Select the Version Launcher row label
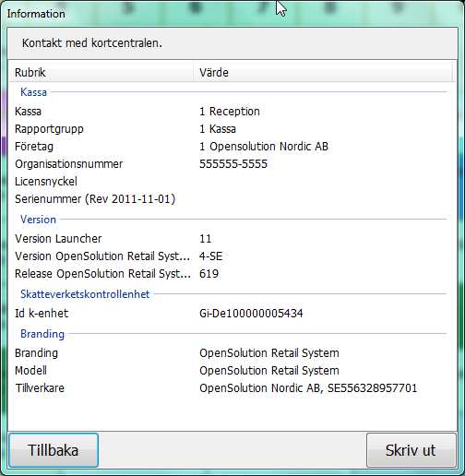The image size is (465, 476). click(x=58, y=239)
